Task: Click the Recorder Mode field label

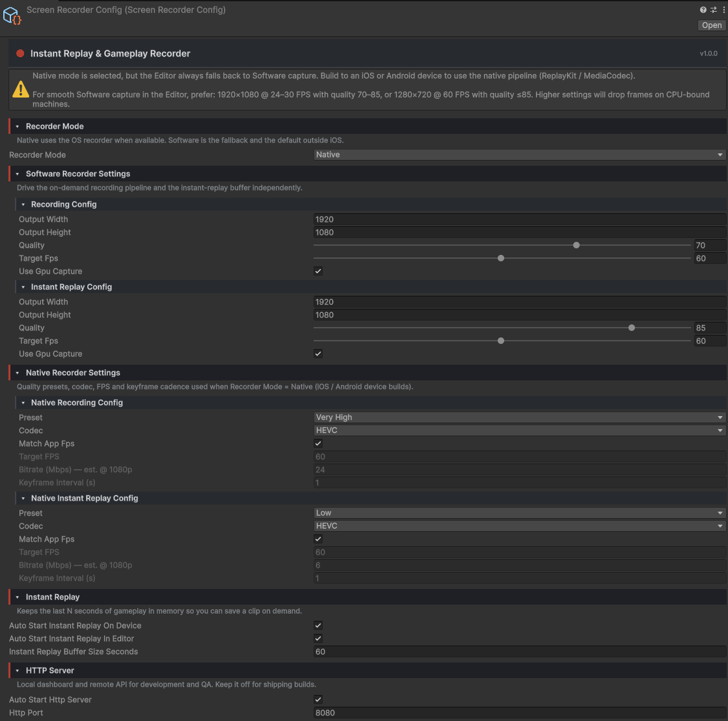Action: 37,155
